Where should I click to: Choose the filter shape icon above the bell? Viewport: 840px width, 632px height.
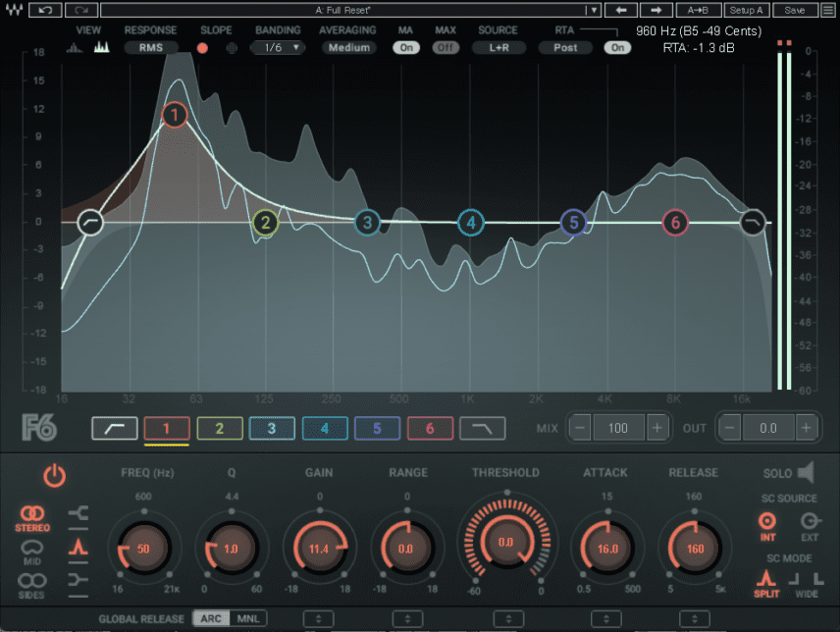pos(79,513)
